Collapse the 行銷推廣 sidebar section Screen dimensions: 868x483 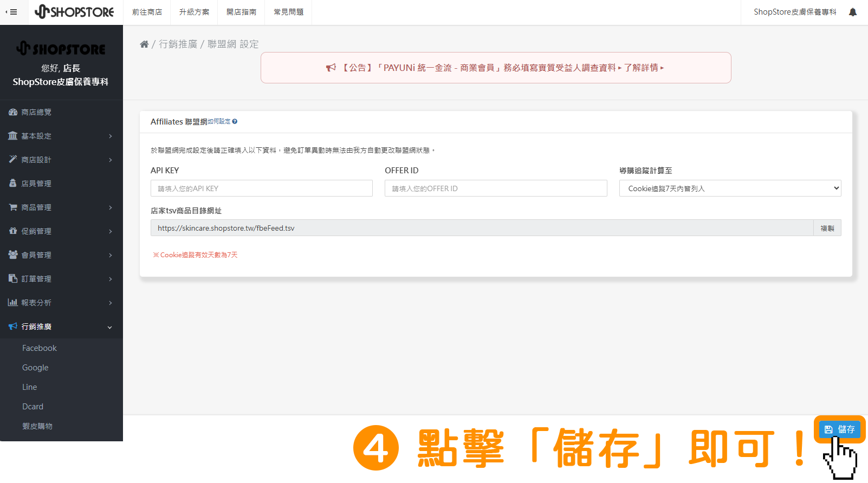[61, 327]
